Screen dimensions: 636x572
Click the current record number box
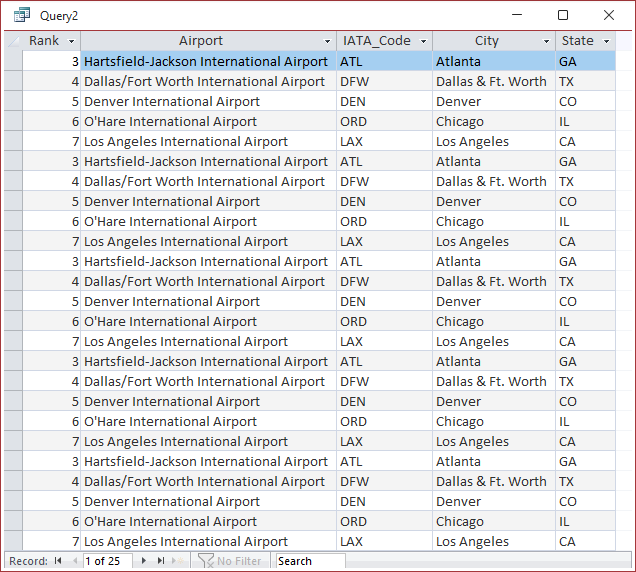click(107, 561)
